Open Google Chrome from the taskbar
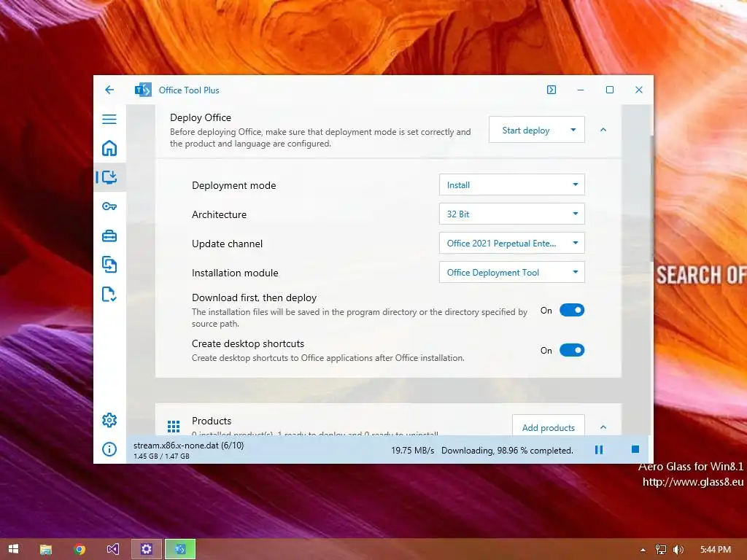The width and height of the screenshot is (747, 560). pos(79,549)
